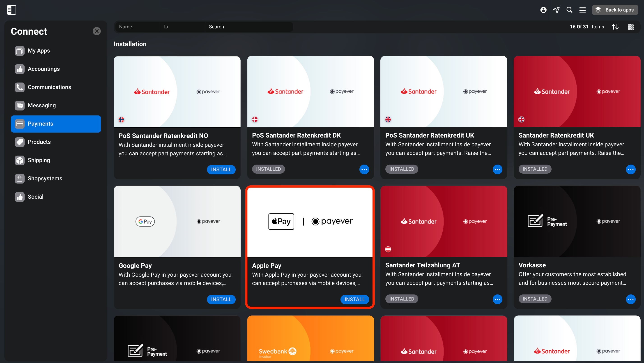644x363 pixels.
Task: Open PoS Santander Ratenkredit UK thumbnail
Action: tap(444, 92)
